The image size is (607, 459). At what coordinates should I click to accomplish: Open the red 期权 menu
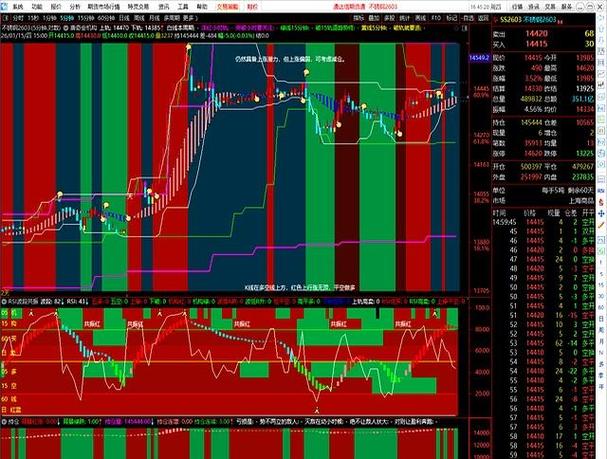252,7
